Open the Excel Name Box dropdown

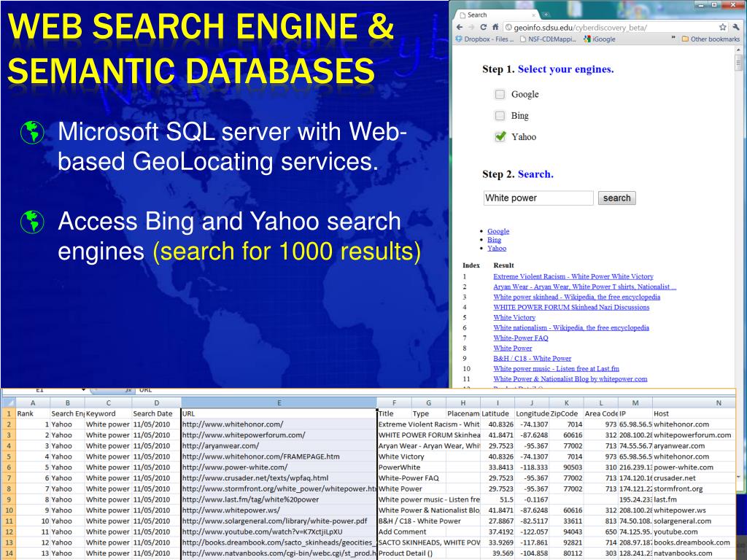pyautogui.click(x=83, y=390)
